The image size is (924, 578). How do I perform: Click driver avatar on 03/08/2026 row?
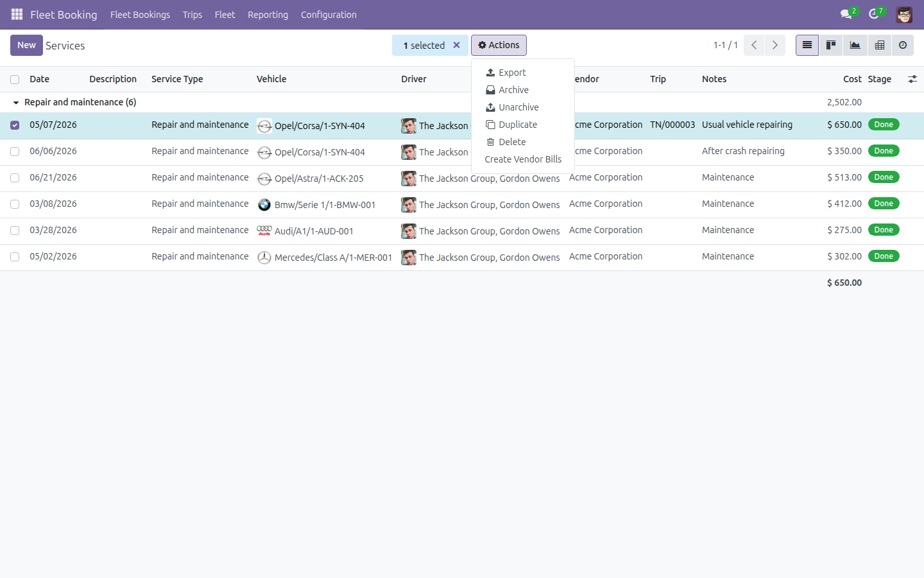click(409, 205)
